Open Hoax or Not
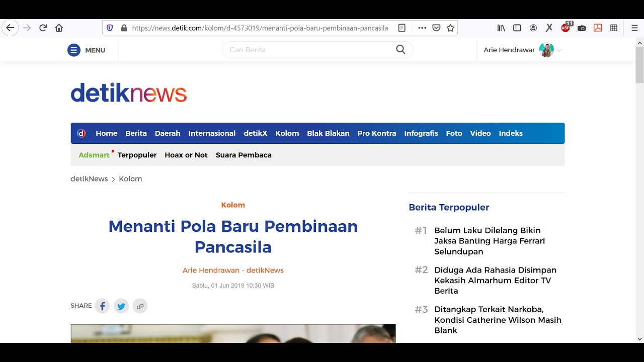This screenshot has width=644, height=362. point(186,155)
